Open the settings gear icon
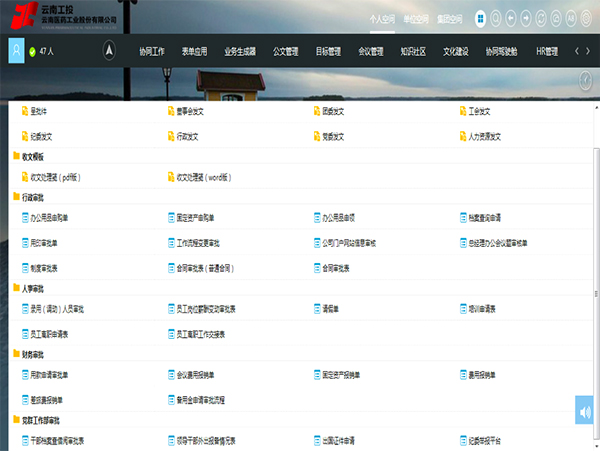The image size is (600, 451). tap(586, 18)
